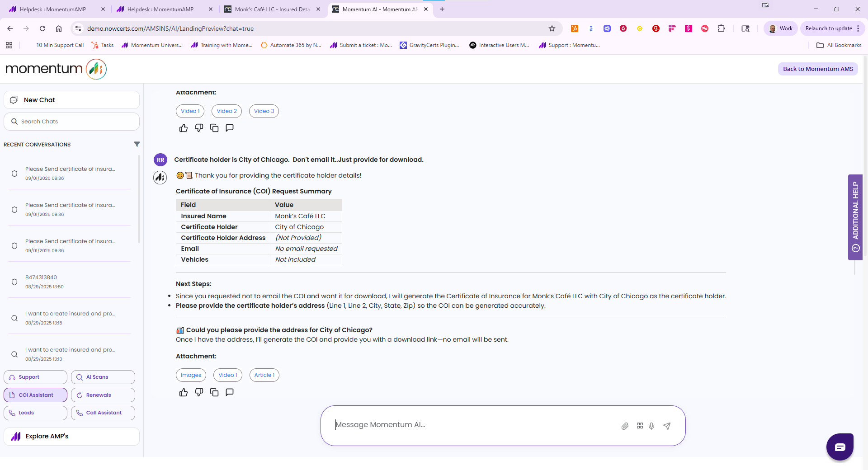The image size is (868, 470).
Task: Open the Renewals assistant
Action: pos(103,395)
